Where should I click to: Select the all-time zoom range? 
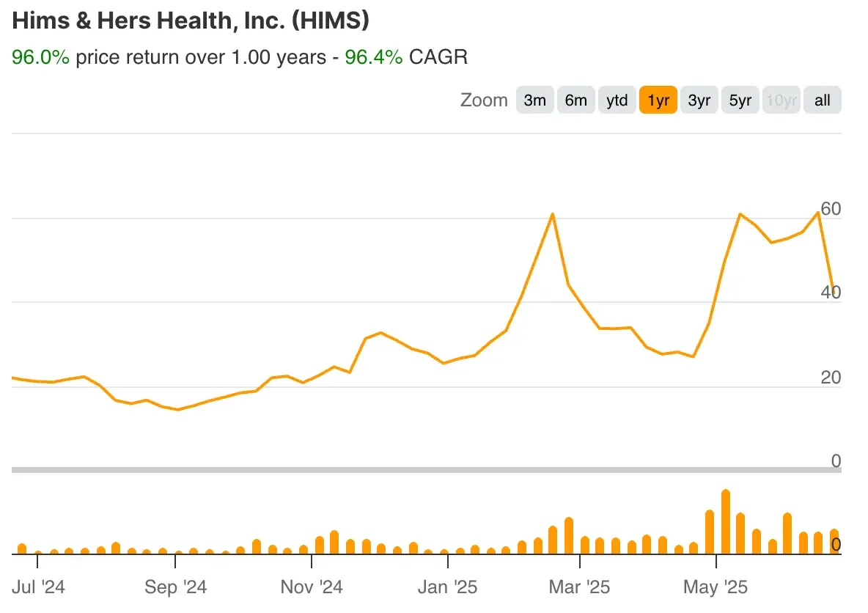click(822, 100)
